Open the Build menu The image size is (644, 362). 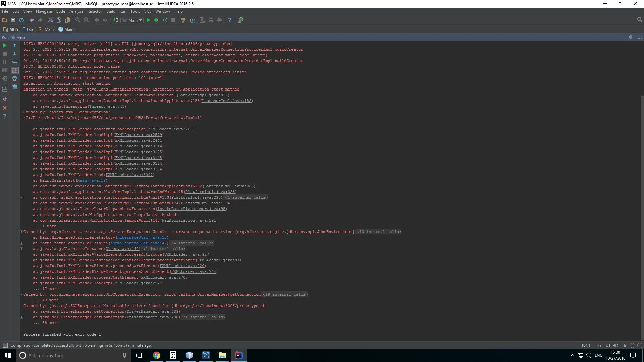pos(111,11)
